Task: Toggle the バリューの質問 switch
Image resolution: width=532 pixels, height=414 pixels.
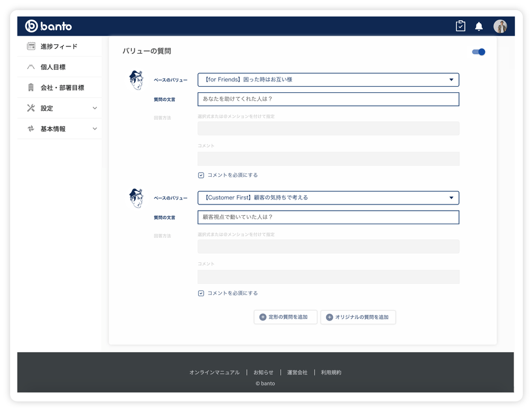Action: [479, 52]
